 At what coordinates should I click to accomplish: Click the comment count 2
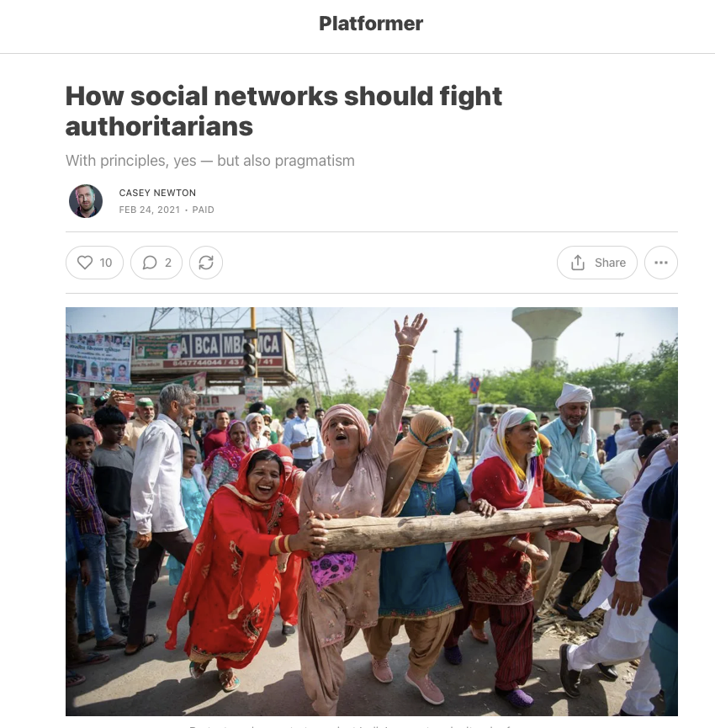168,263
